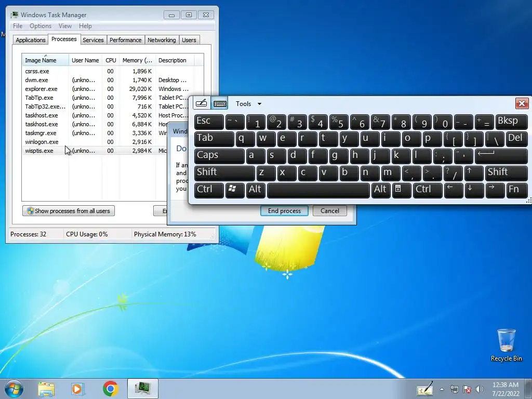The width and height of the screenshot is (532, 399).
Task: Open the Options menu in Task Manager
Action: 41,26
